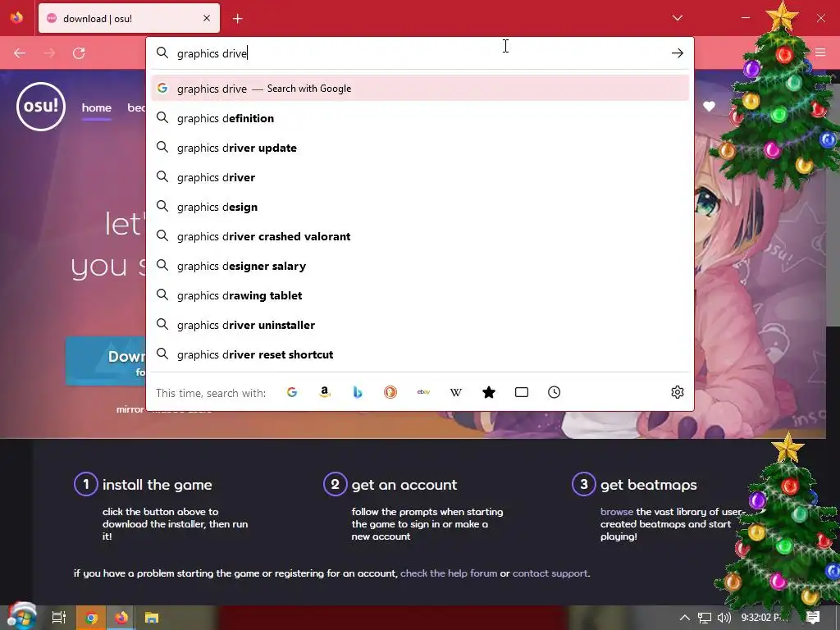Pick the plain 'graphics driver' suggestion
The height and width of the screenshot is (630, 840).
tap(420, 177)
